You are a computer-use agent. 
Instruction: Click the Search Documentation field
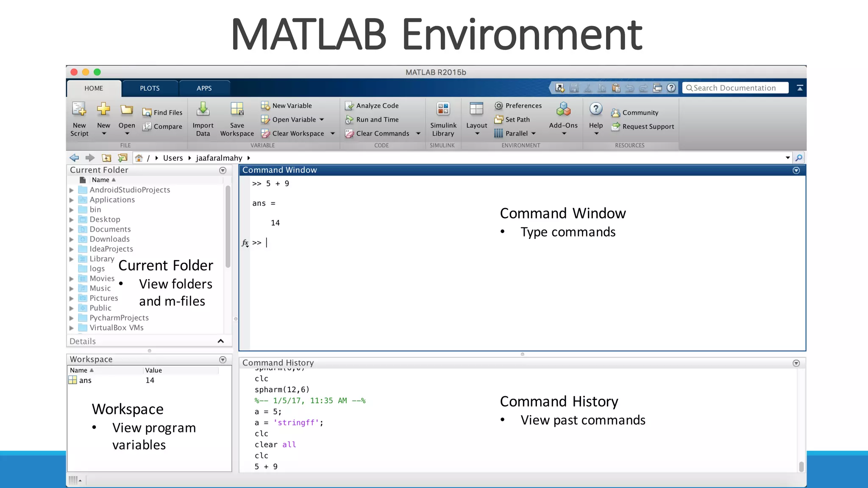click(735, 88)
